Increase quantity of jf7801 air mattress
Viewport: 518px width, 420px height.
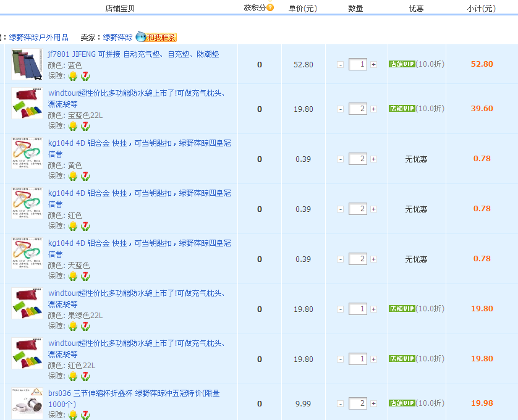tap(373, 65)
